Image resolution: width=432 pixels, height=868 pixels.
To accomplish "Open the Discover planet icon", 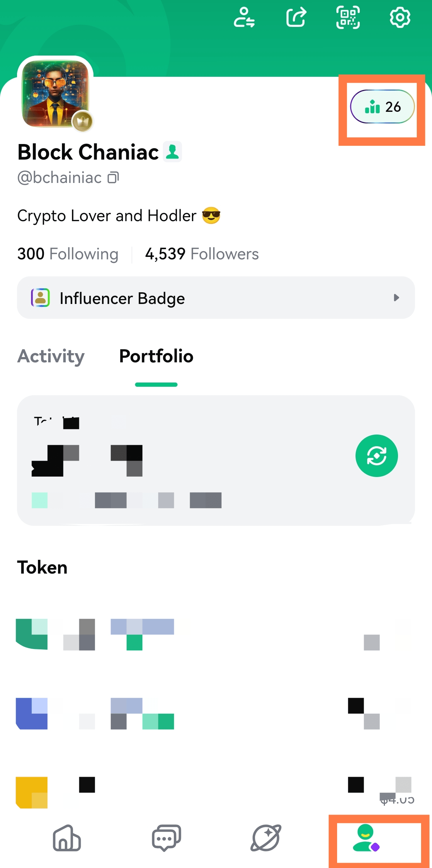I will click(266, 838).
